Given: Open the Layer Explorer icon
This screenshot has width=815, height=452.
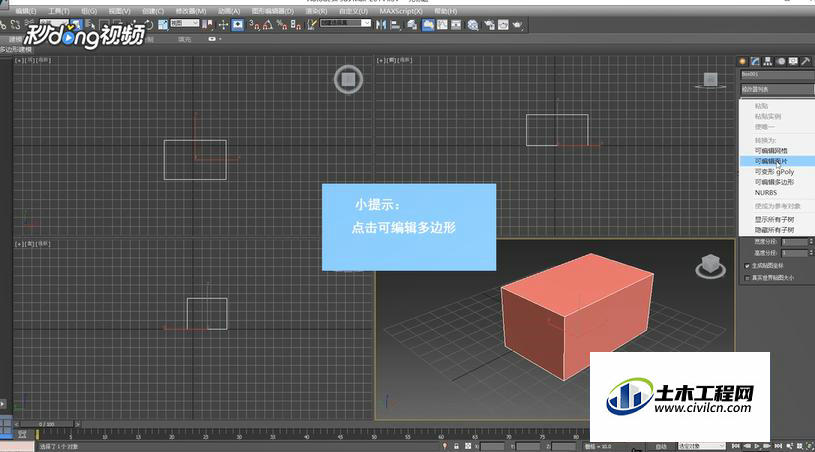Looking at the screenshot, I should [x=412, y=24].
